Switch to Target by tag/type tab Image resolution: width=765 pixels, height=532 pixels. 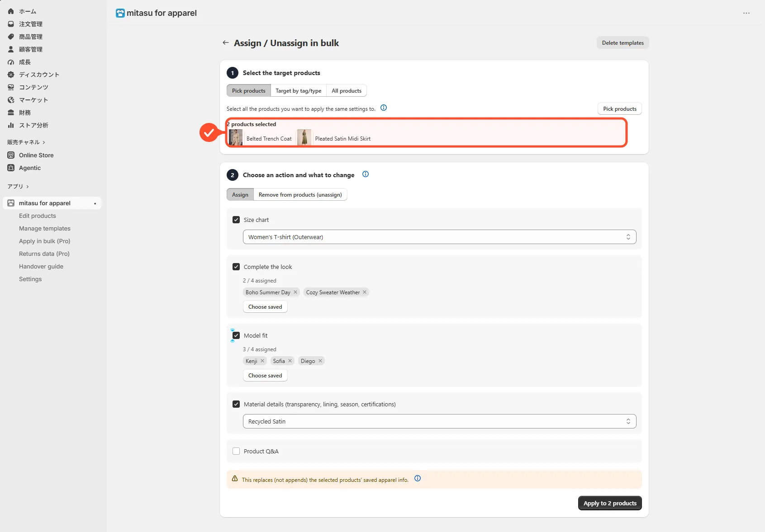(299, 91)
